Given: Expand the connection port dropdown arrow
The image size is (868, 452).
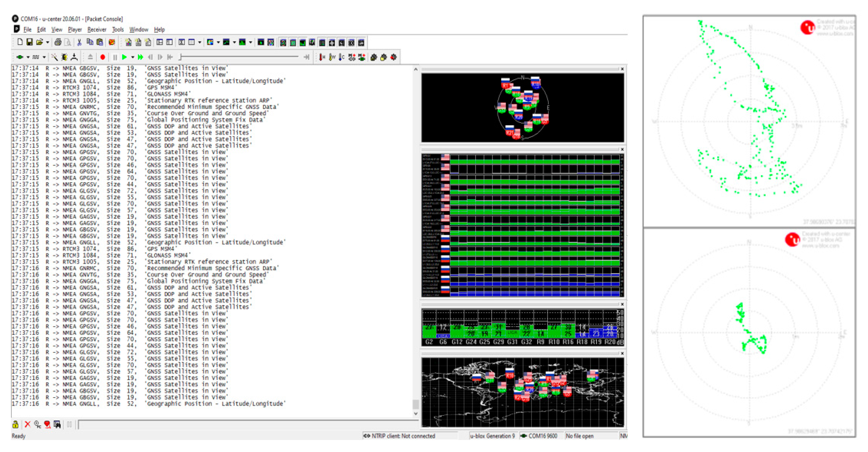Looking at the screenshot, I should tap(28, 57).
